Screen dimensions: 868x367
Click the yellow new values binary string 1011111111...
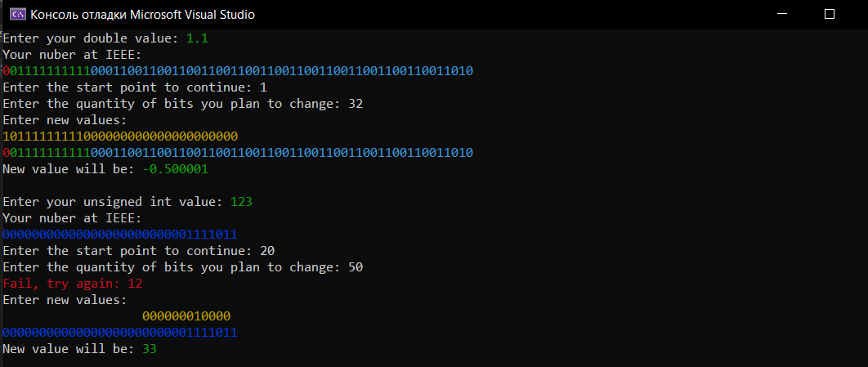coord(120,137)
